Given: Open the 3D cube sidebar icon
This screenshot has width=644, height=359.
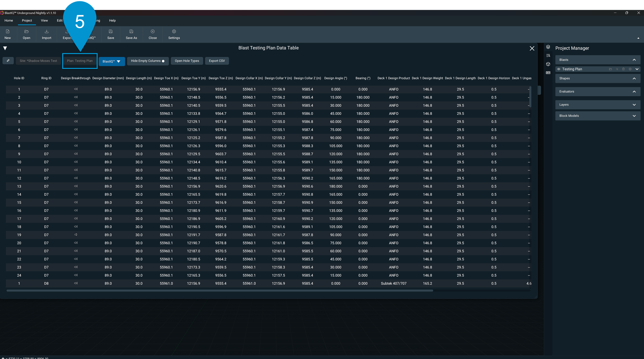Looking at the screenshot, I should click(548, 64).
